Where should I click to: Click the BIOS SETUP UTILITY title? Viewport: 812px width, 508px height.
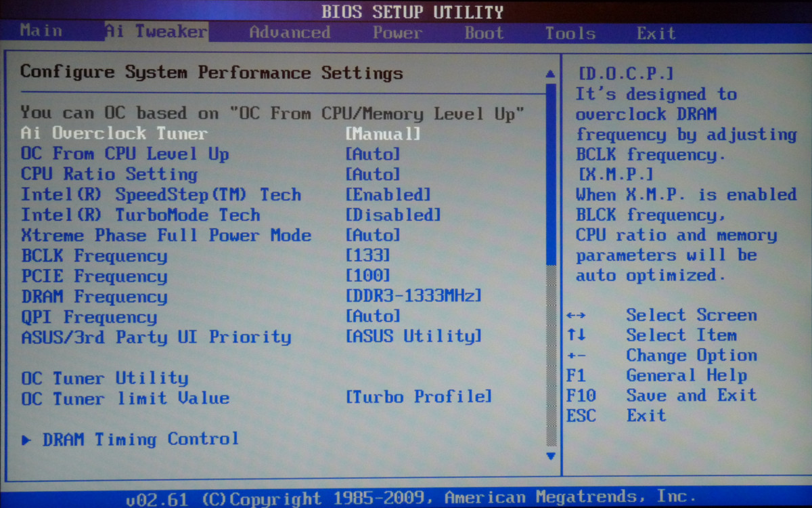tap(412, 12)
